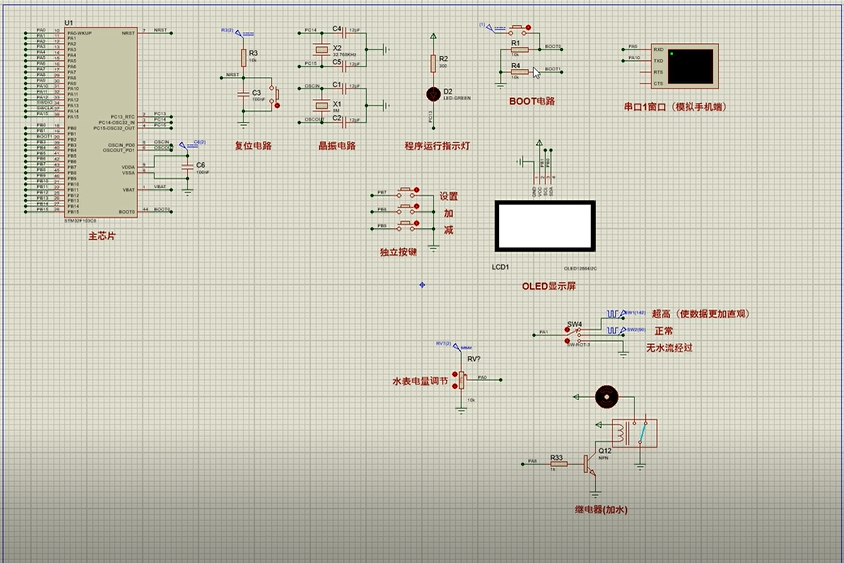Click the serial port virtual terminal screen
This screenshot has width=844, height=563.
[691, 66]
